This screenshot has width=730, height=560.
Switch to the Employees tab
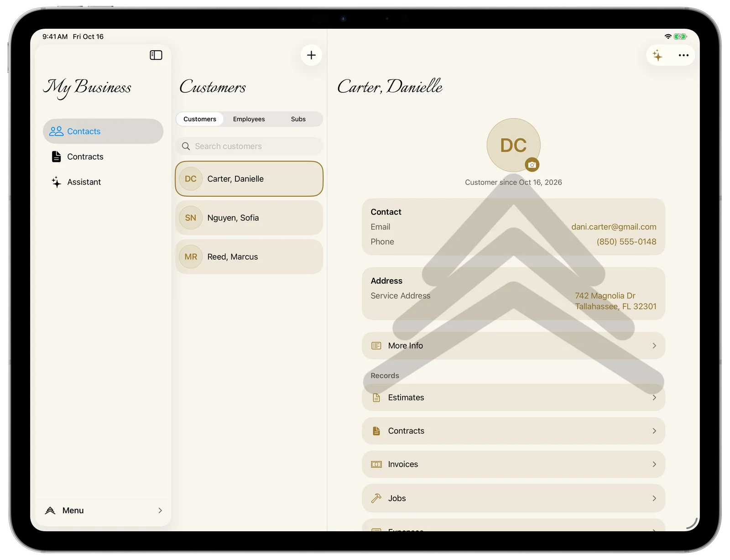[x=249, y=119]
